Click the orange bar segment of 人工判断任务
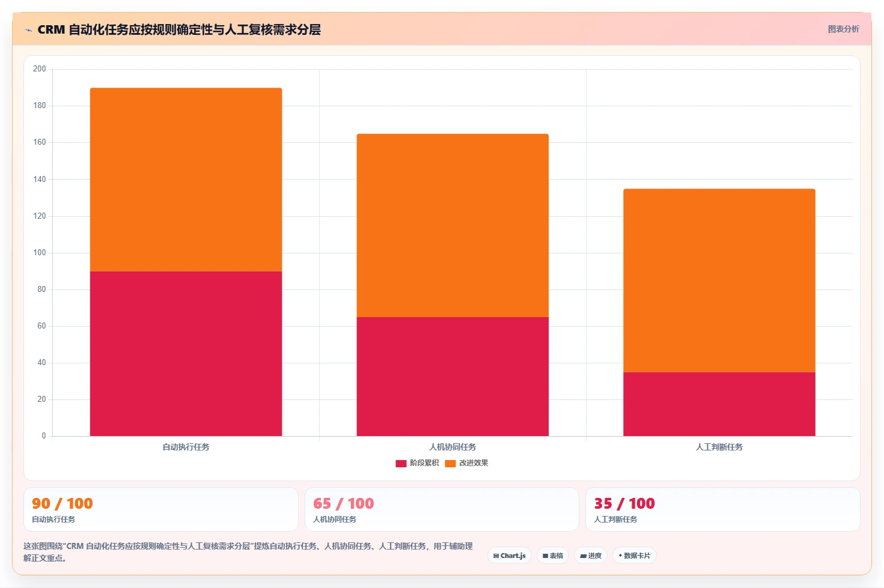 coord(719,280)
